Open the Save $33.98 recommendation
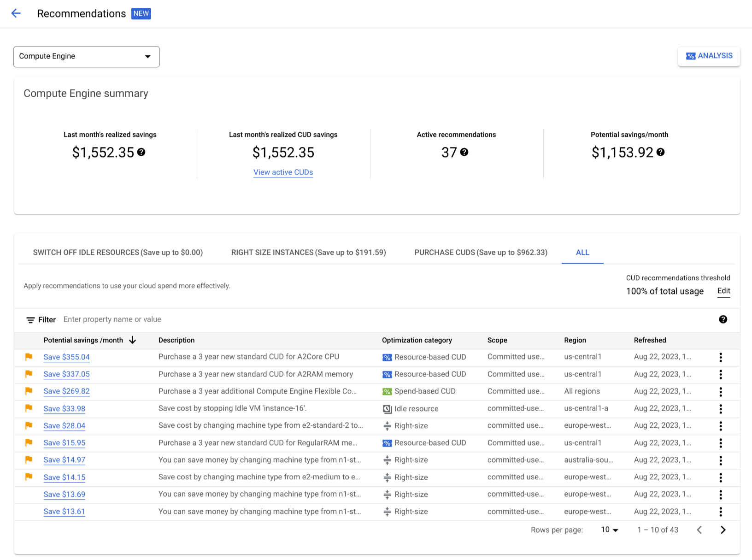Viewport: 752px width, 560px height. click(65, 409)
